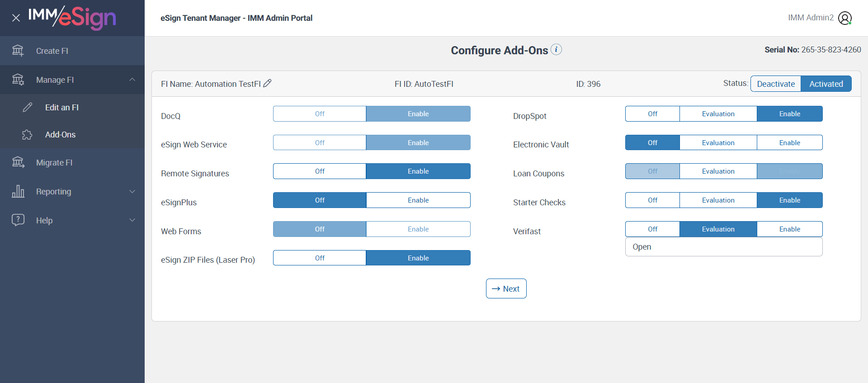Viewport: 868px width, 383px height.
Task: Expand the Reporting menu chevron
Action: [132, 191]
